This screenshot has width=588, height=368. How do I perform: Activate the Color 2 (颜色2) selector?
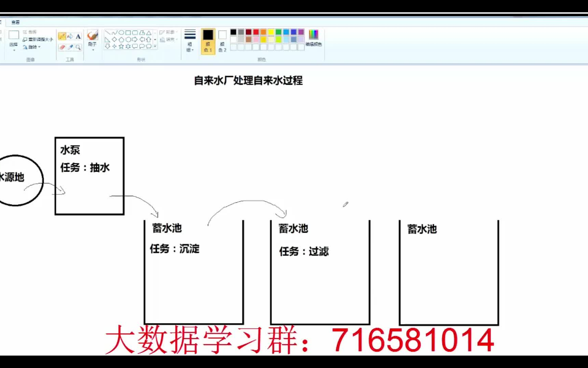pyautogui.click(x=222, y=41)
